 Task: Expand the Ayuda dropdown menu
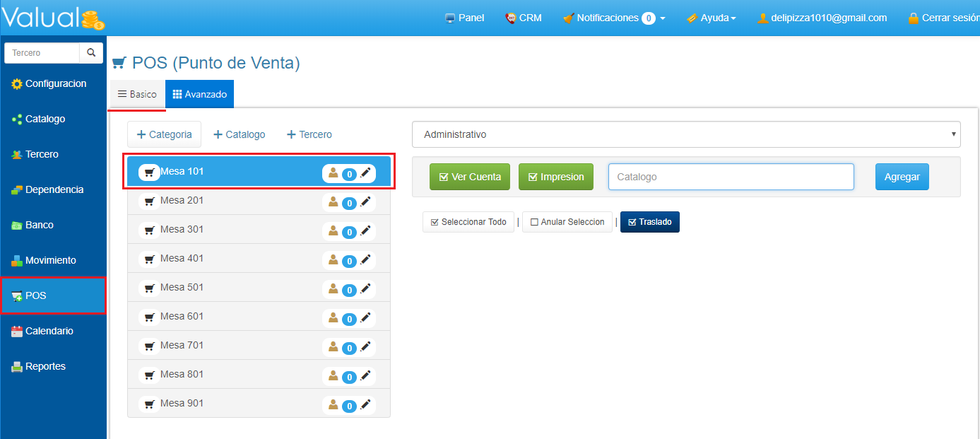[x=712, y=18]
